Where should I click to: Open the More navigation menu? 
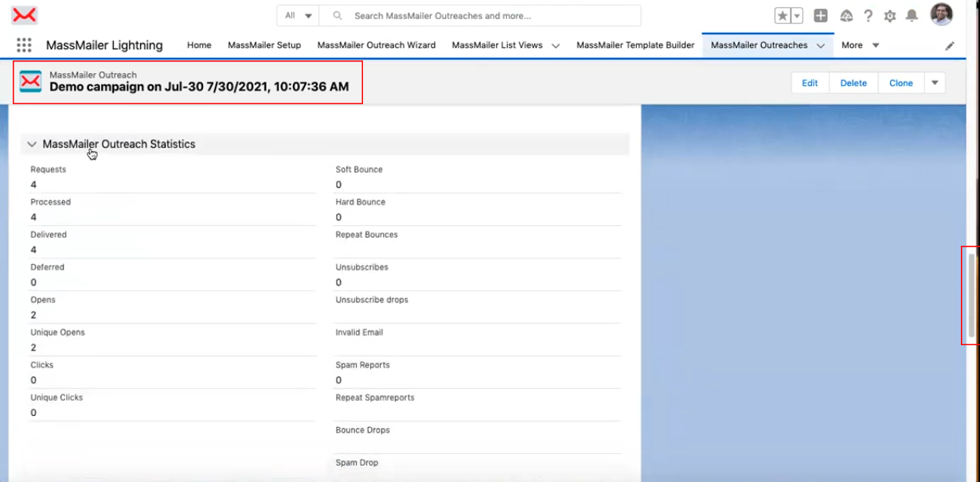click(861, 45)
